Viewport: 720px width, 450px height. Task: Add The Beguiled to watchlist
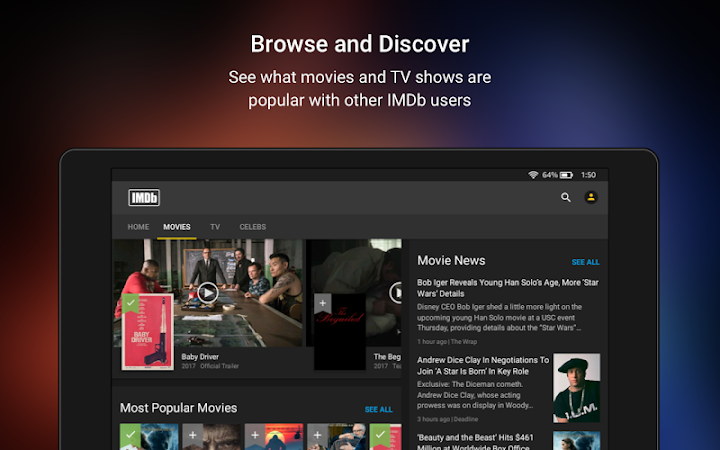[x=323, y=304]
